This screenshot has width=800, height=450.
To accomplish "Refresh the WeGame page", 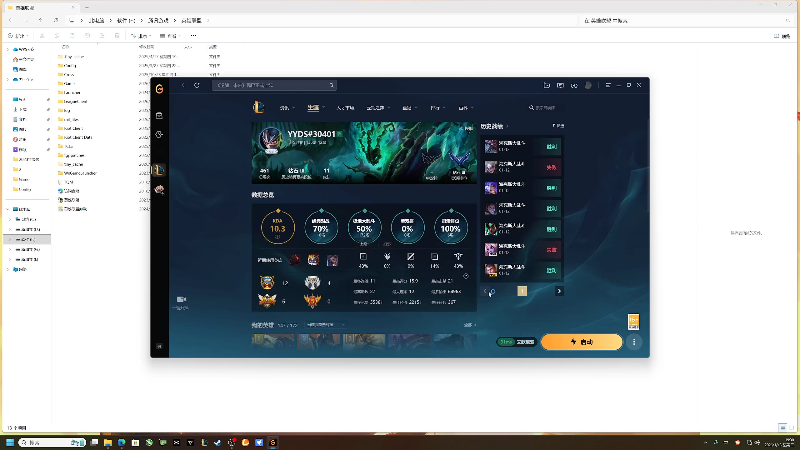I will (197, 85).
